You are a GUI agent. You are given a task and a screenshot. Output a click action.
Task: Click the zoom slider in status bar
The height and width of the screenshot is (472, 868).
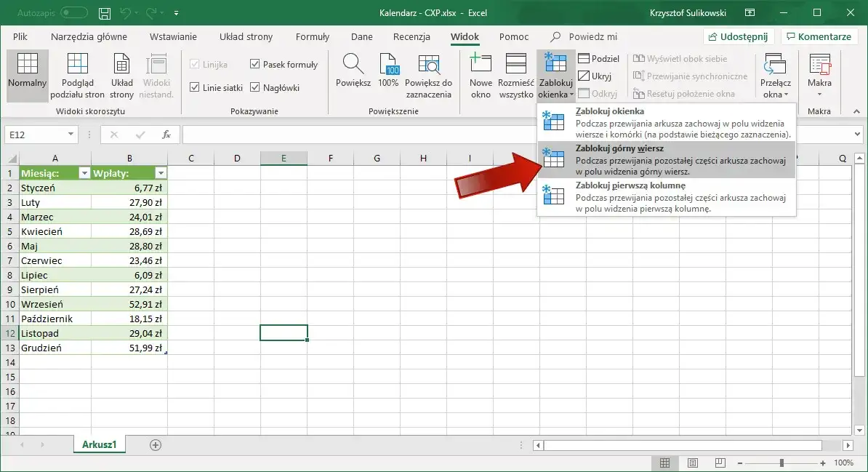point(781,463)
